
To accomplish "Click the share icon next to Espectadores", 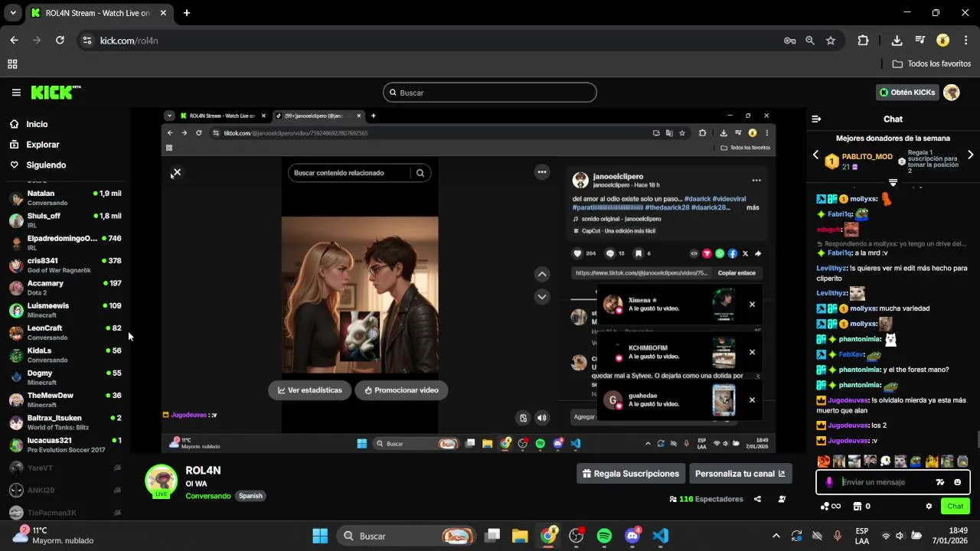I will [x=757, y=499].
